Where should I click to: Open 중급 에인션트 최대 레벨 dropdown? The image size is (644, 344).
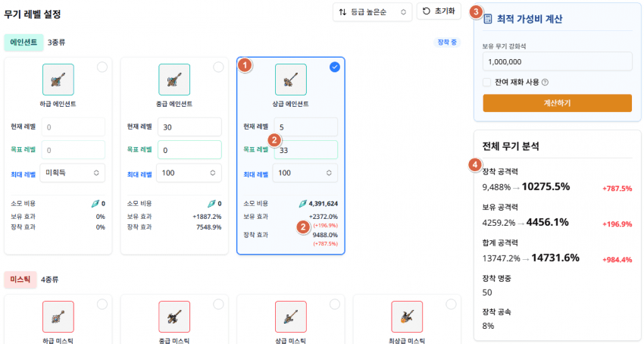[x=189, y=173]
